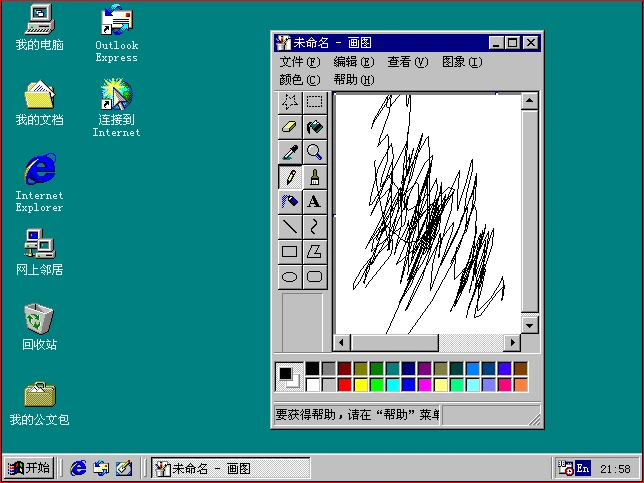Image resolution: width=644 pixels, height=483 pixels.
Task: Select the Rectangle shape tool
Action: pos(290,252)
